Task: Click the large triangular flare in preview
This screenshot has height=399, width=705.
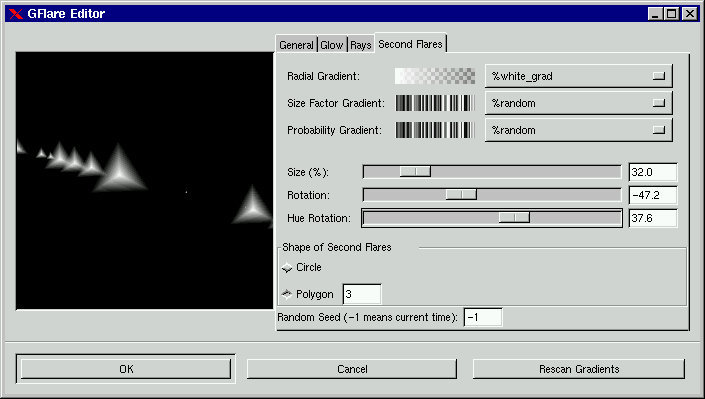Action: [120, 168]
